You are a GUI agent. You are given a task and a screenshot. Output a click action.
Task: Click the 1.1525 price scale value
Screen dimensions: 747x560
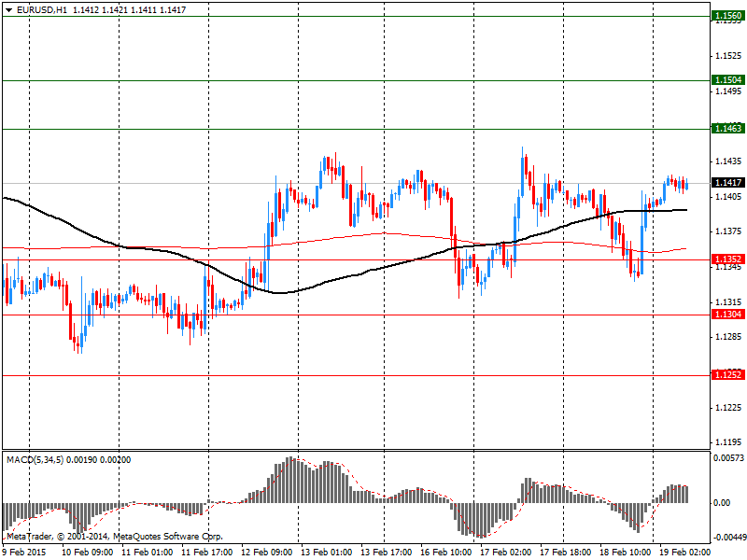point(729,56)
